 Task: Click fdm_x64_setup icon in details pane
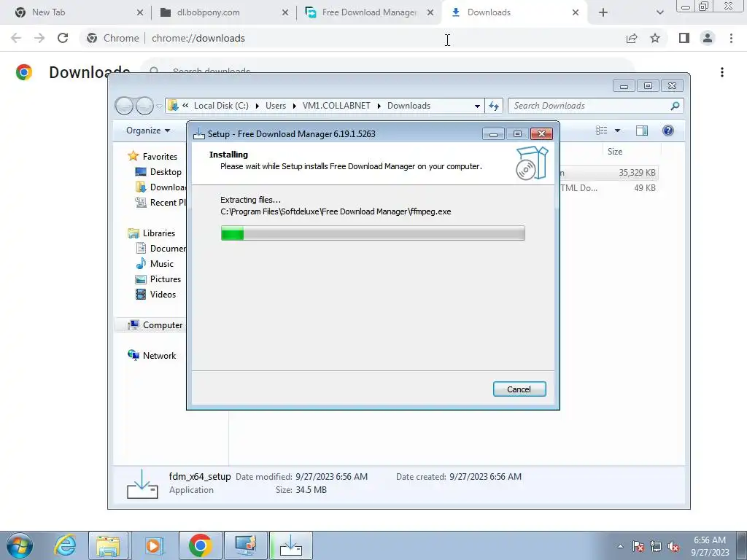[142, 484]
